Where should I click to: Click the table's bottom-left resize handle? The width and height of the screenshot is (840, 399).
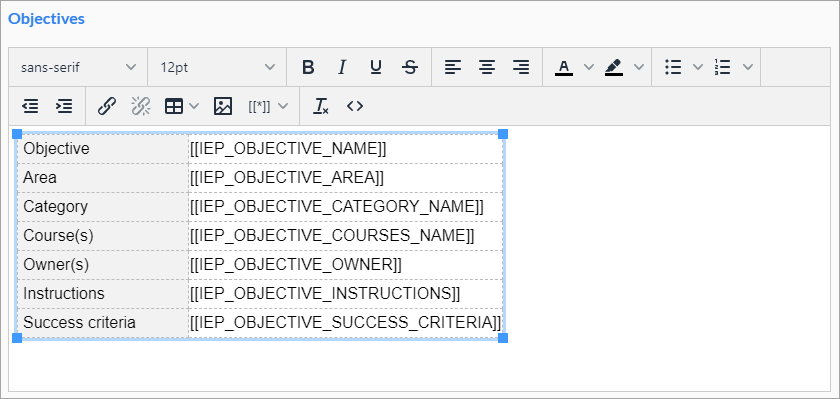pyautogui.click(x=17, y=338)
